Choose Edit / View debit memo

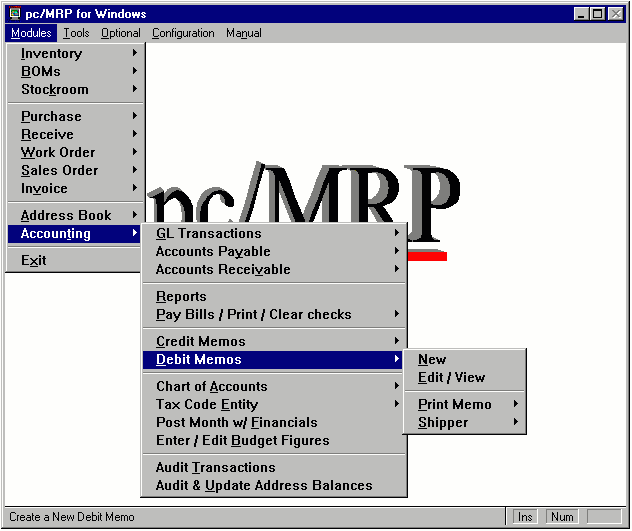(465, 377)
